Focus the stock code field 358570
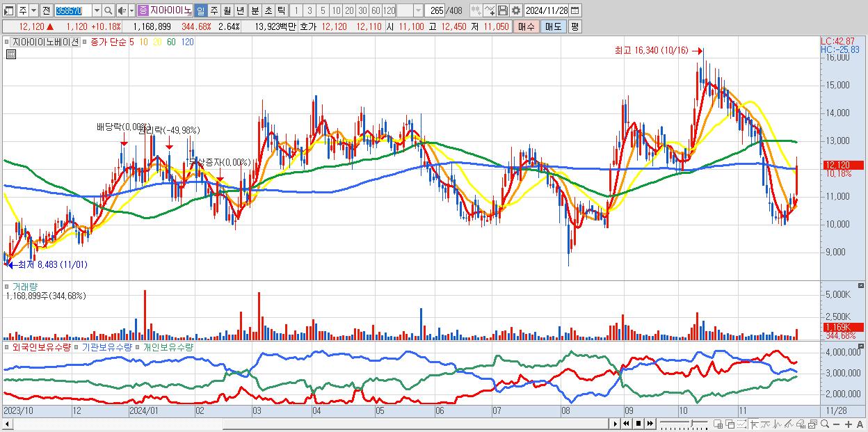 coord(73,10)
